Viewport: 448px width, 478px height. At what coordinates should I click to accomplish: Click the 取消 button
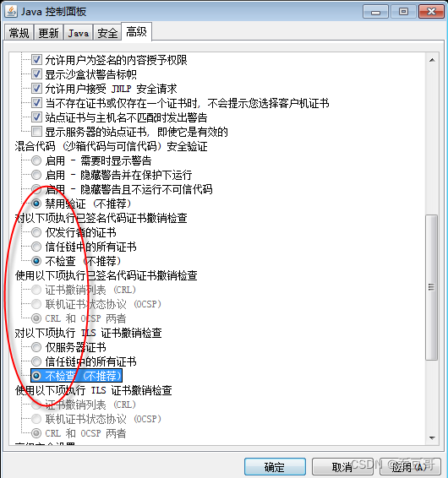coord(342,467)
